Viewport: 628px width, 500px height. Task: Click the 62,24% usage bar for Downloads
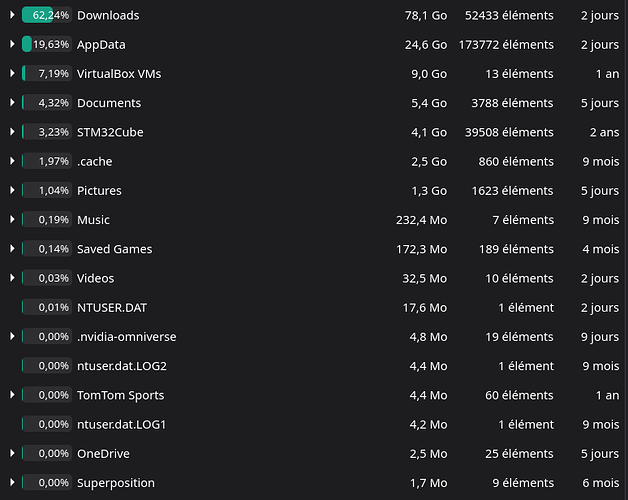click(47, 15)
